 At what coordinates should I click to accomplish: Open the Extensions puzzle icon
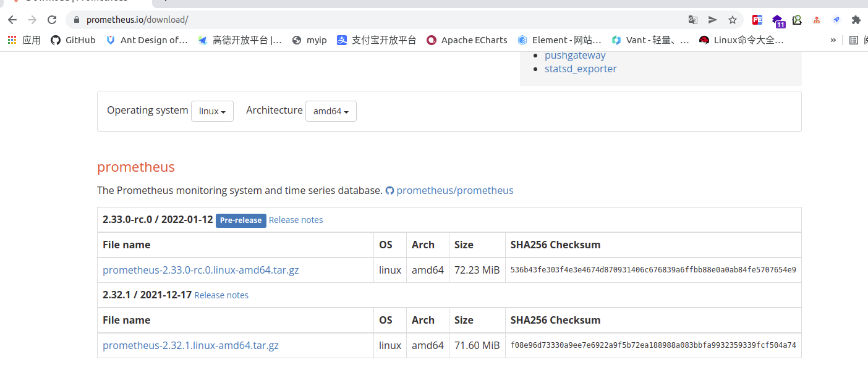click(856, 20)
